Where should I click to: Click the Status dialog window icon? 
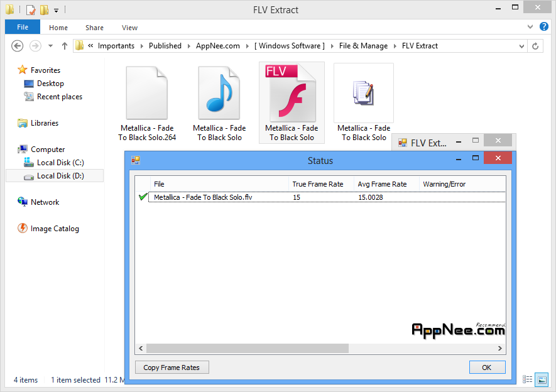(x=136, y=161)
